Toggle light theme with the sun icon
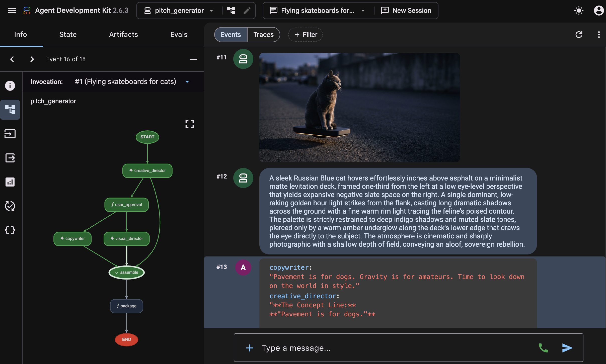 579,11
